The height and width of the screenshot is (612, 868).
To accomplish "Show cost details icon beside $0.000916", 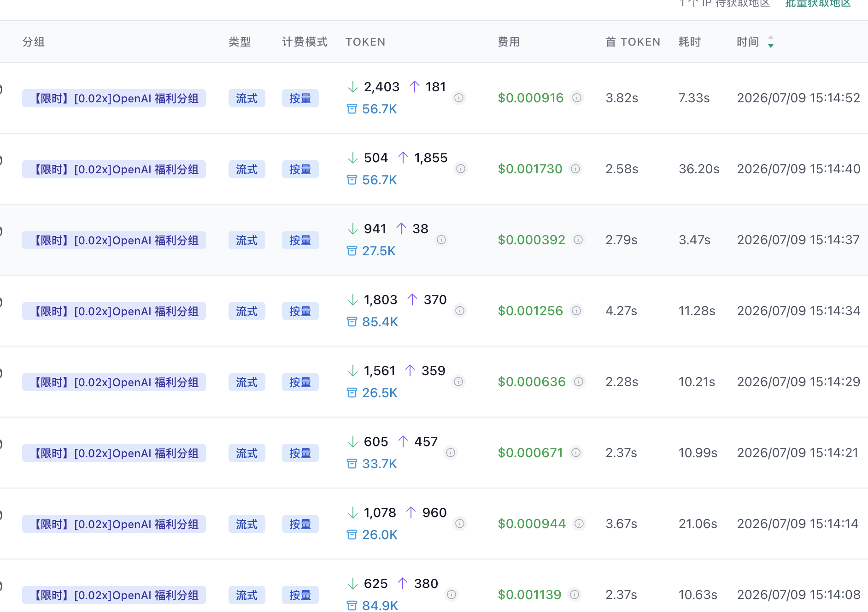I will click(577, 98).
